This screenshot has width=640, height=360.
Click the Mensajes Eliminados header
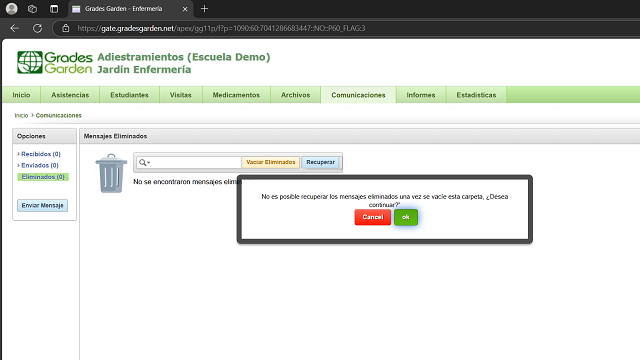coord(115,136)
